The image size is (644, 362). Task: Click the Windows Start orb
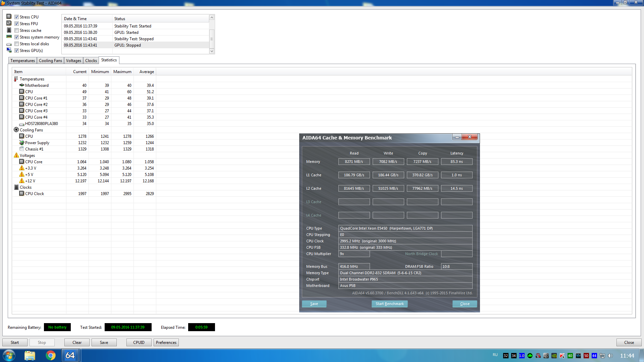9,355
